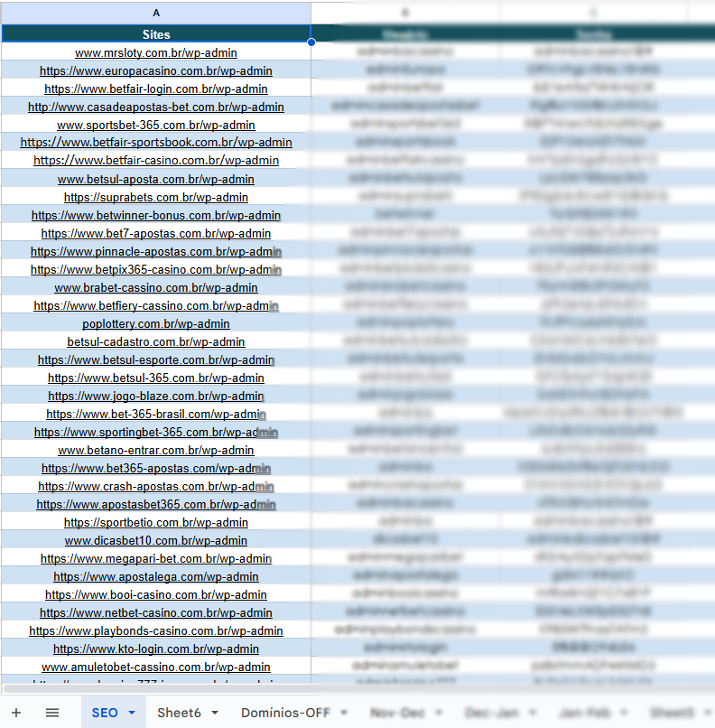Add a new sheet with plus icon

(x=16, y=713)
